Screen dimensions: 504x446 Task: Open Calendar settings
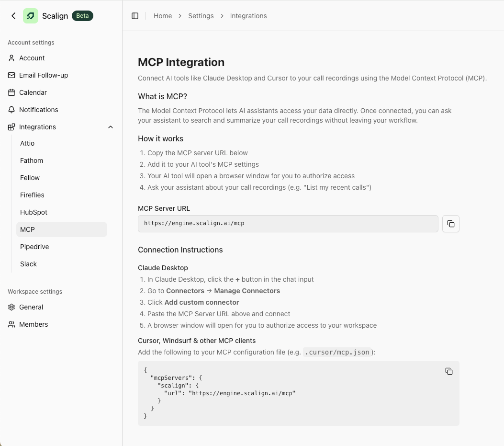pos(33,92)
